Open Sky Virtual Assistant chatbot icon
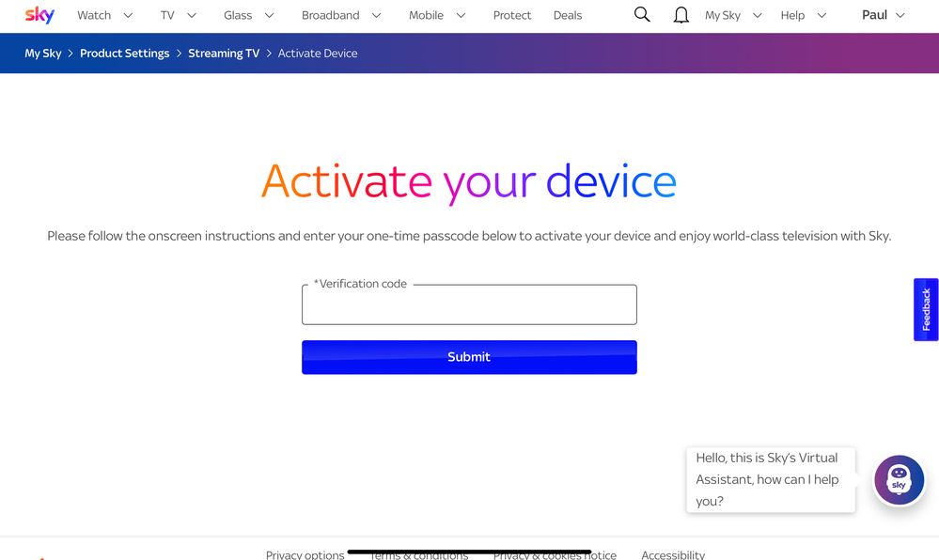Image resolution: width=939 pixels, height=560 pixels. click(x=899, y=480)
